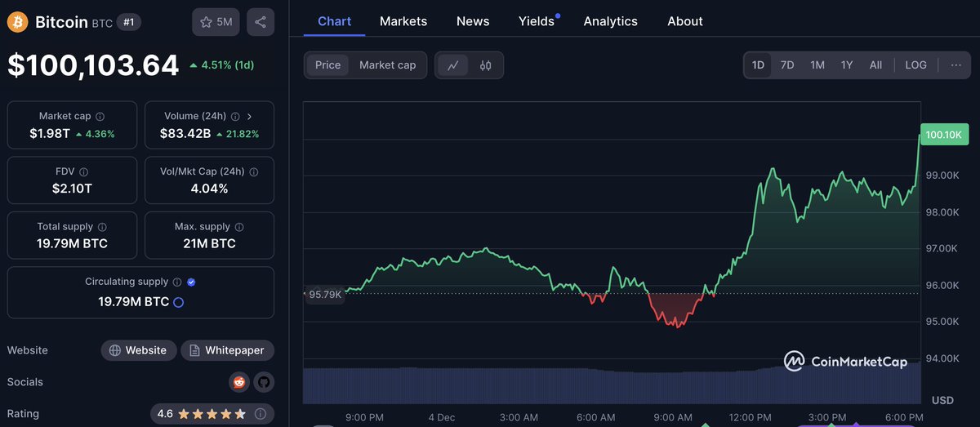Open Bitcoin Reddit social link
The height and width of the screenshot is (427, 980).
(239, 381)
